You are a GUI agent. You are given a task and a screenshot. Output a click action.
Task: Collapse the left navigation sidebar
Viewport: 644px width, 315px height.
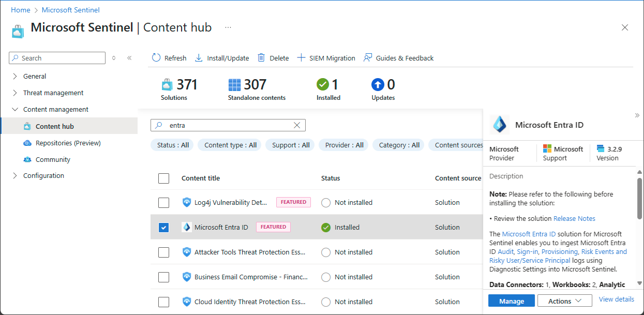pos(129,58)
